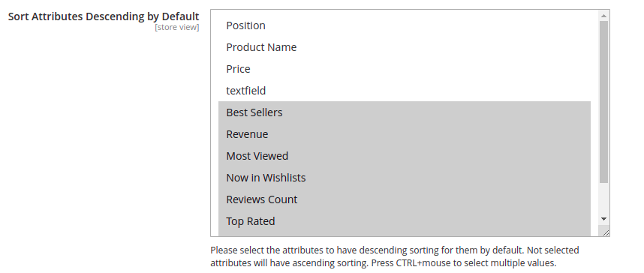Viewport: 644px width, 273px height.
Task: Select the Position option
Action: [x=404, y=25]
